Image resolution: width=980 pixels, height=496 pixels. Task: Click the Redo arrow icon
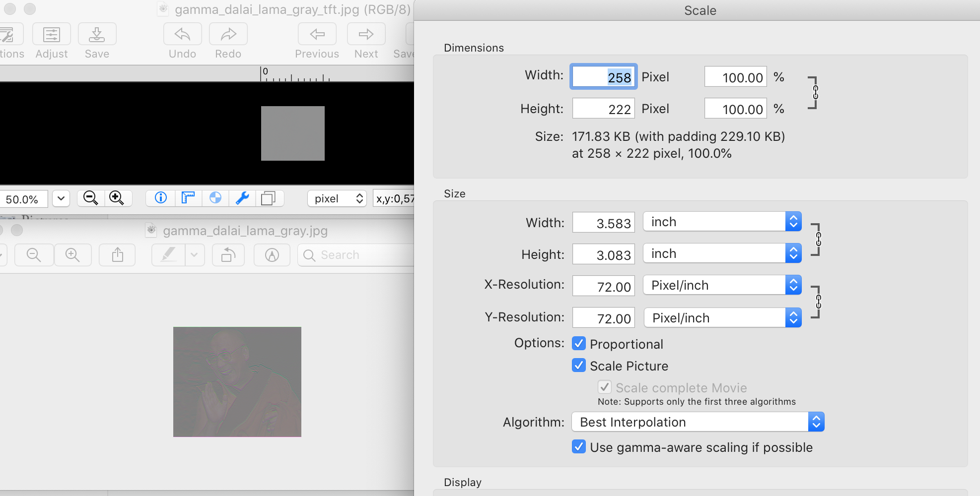pos(228,34)
